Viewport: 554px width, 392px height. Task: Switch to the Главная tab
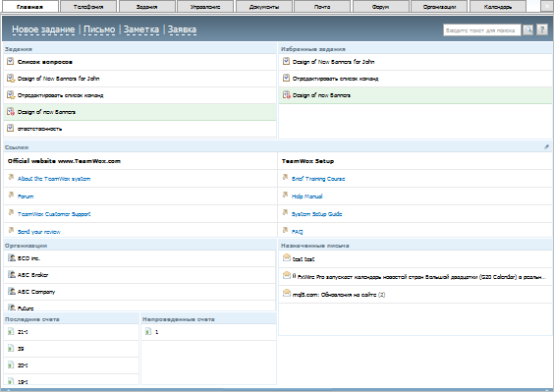point(29,7)
